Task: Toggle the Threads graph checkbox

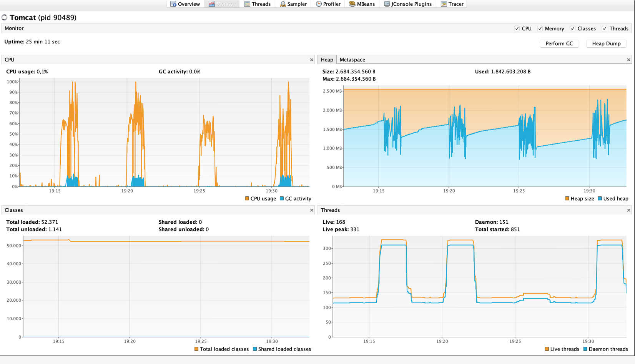Action: click(605, 28)
